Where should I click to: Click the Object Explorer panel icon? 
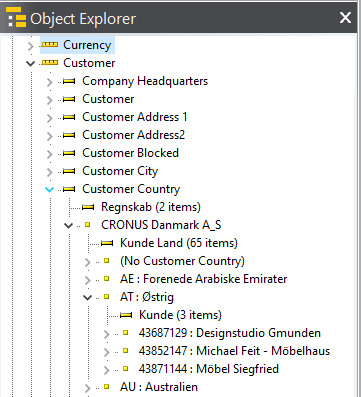[x=16, y=17]
